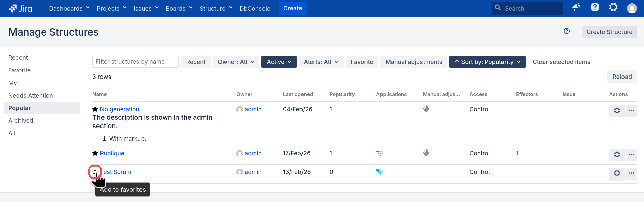Click manual adjustments hand icon for No generation
Image resolution: width=644 pixels, height=202 pixels.
point(426,109)
